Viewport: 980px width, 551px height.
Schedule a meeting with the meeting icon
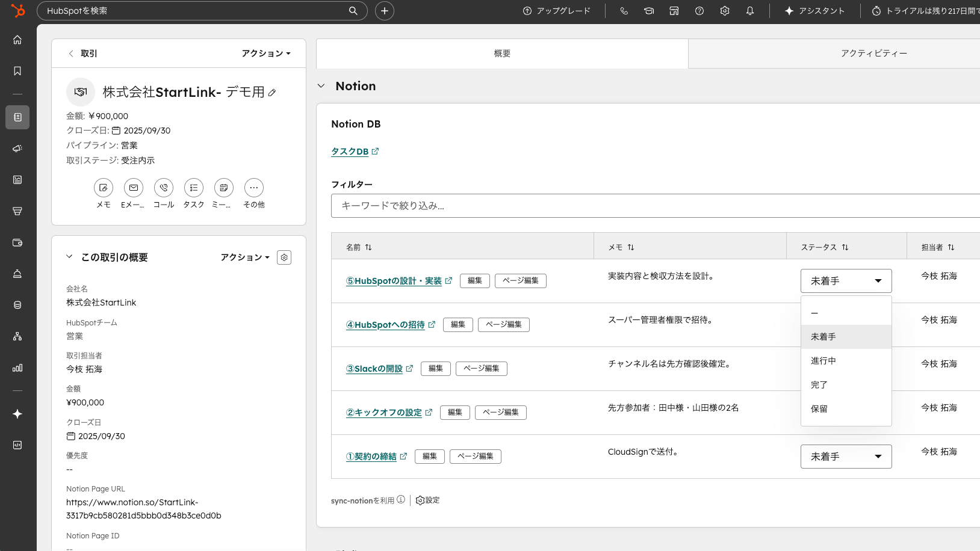[224, 188]
